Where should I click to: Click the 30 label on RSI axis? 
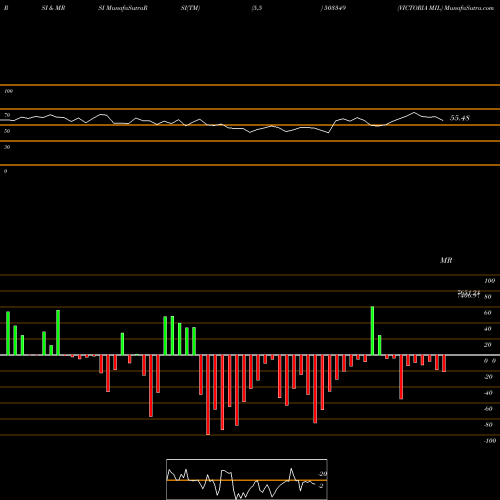(7, 147)
